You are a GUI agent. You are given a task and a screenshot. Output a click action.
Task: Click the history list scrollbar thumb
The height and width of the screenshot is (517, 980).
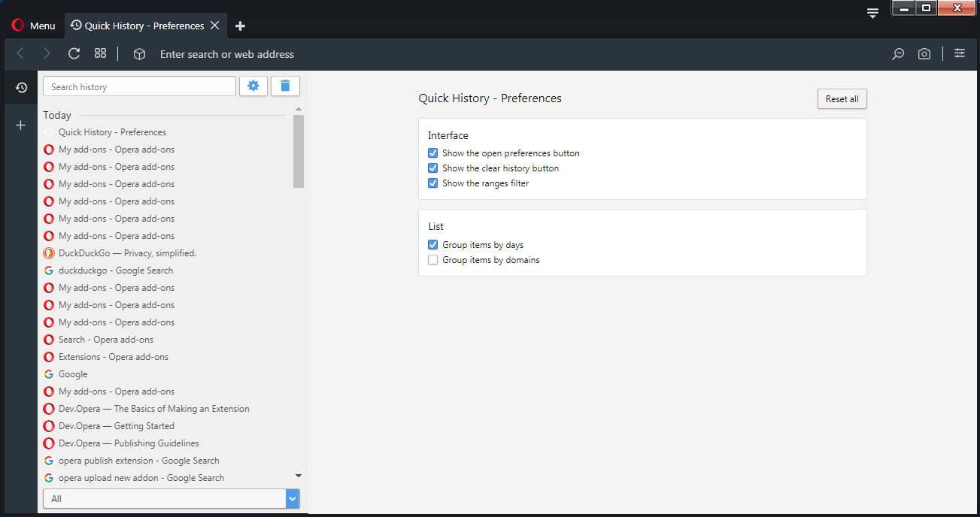pos(299,151)
